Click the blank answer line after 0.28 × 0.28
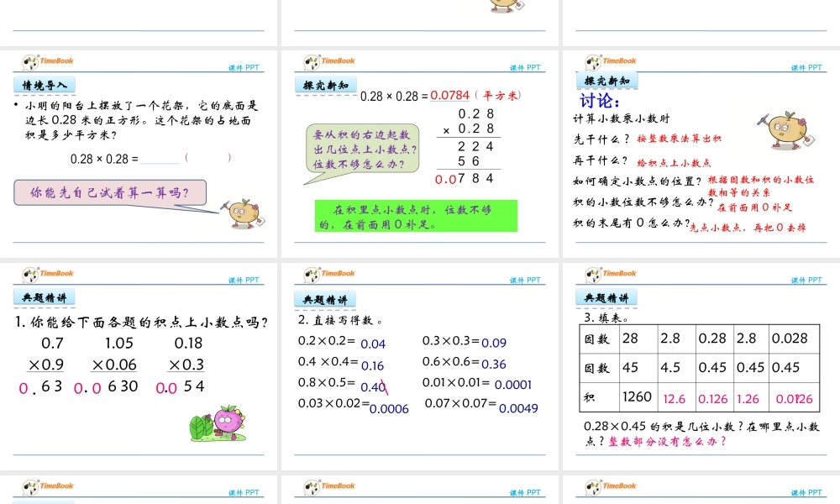 (x=161, y=158)
